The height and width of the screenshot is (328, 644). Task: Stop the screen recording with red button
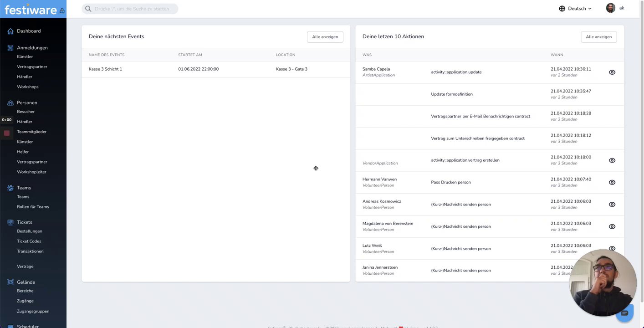[x=7, y=133]
